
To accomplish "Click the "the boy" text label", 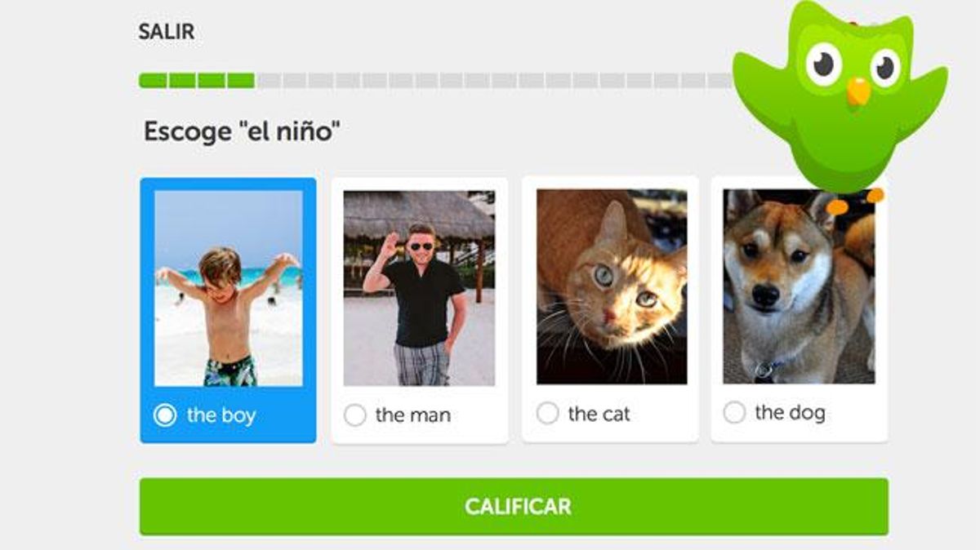I will [x=221, y=415].
